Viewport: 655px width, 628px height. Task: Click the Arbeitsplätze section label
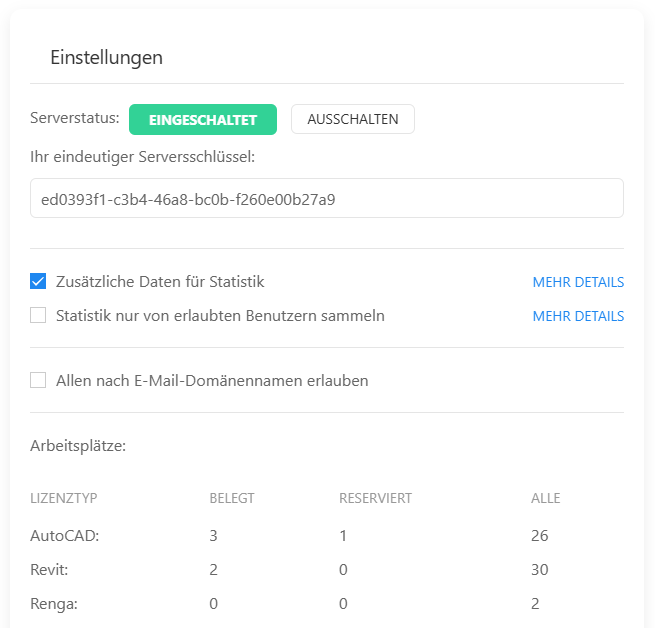pos(78,446)
